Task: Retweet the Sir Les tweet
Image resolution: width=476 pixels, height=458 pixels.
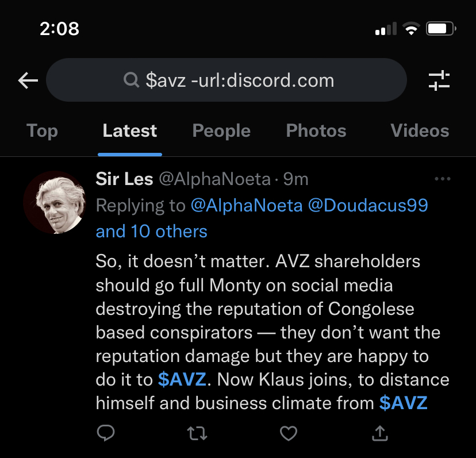Action: [x=198, y=432]
